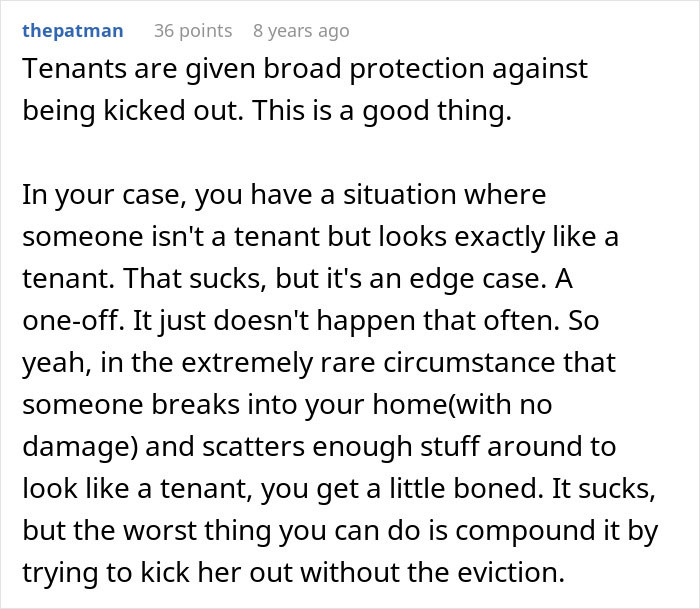Open the thepatman user profile link
This screenshot has height=609, width=700.
click(73, 31)
